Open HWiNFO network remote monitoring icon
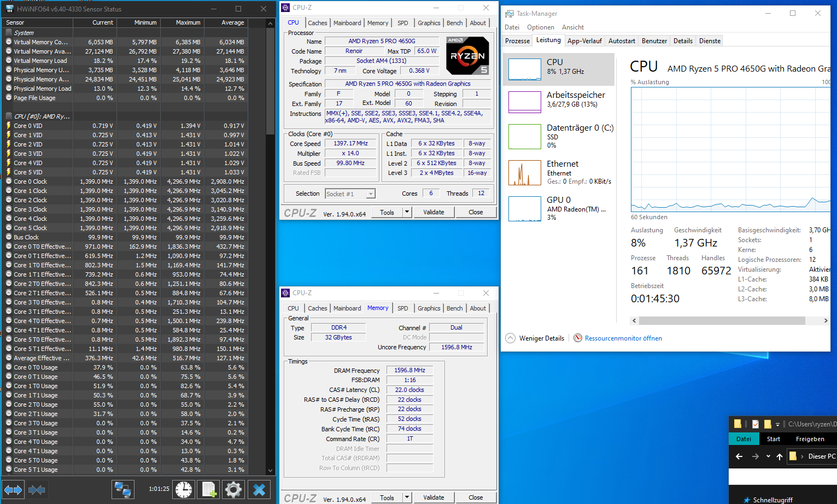 tap(123, 490)
